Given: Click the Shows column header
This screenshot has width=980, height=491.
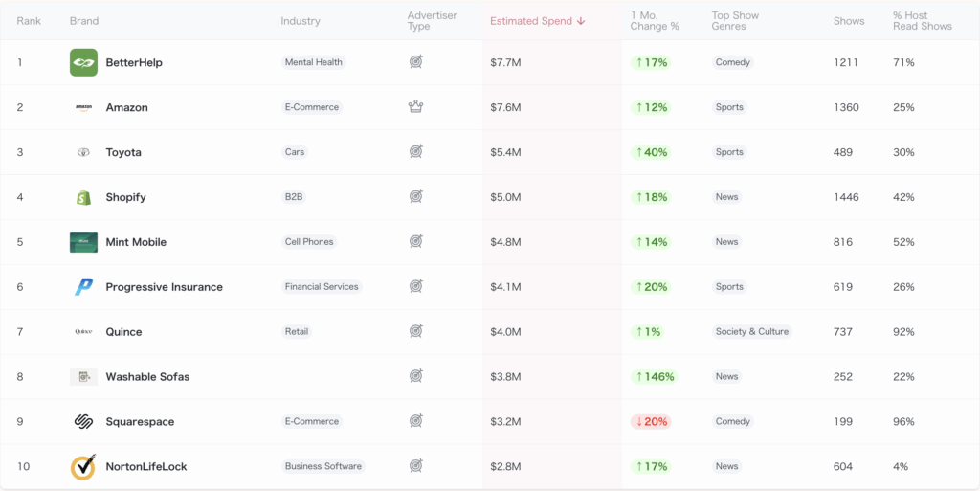Looking at the screenshot, I should coord(849,21).
